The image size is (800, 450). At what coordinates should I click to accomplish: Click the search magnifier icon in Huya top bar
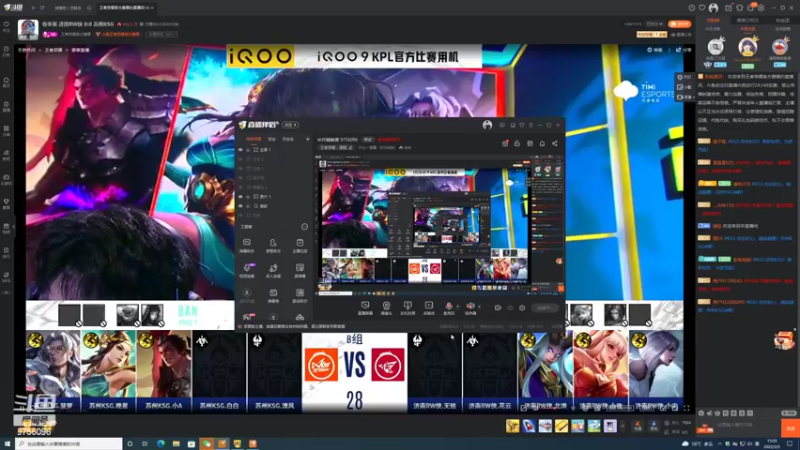89,8
